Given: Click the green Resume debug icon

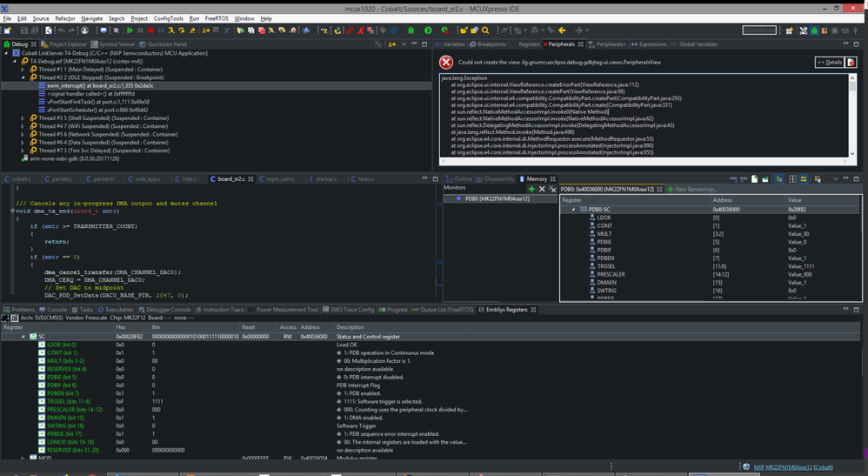Looking at the screenshot, I should pos(130,30).
